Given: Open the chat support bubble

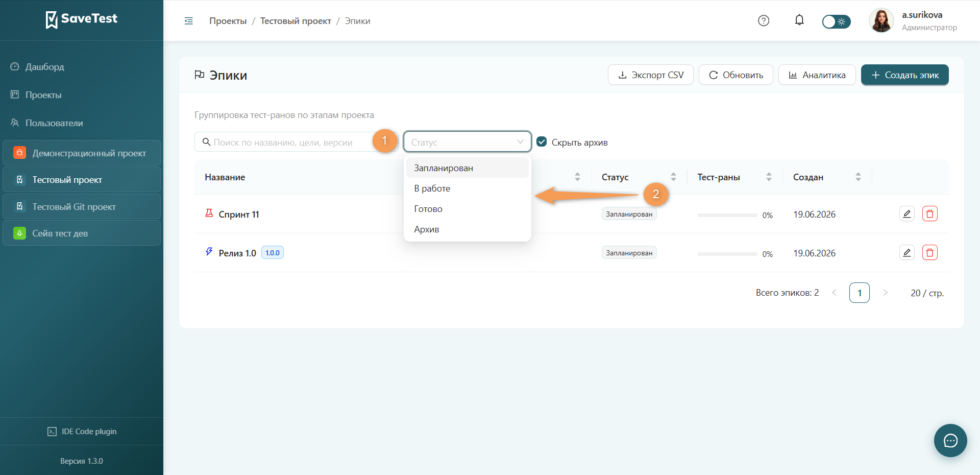Looking at the screenshot, I should coord(950,440).
